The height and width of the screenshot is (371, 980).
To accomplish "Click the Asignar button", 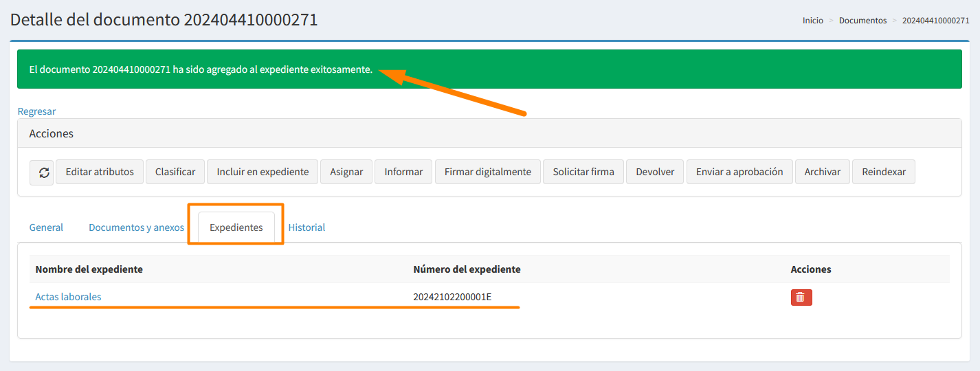I will 346,172.
